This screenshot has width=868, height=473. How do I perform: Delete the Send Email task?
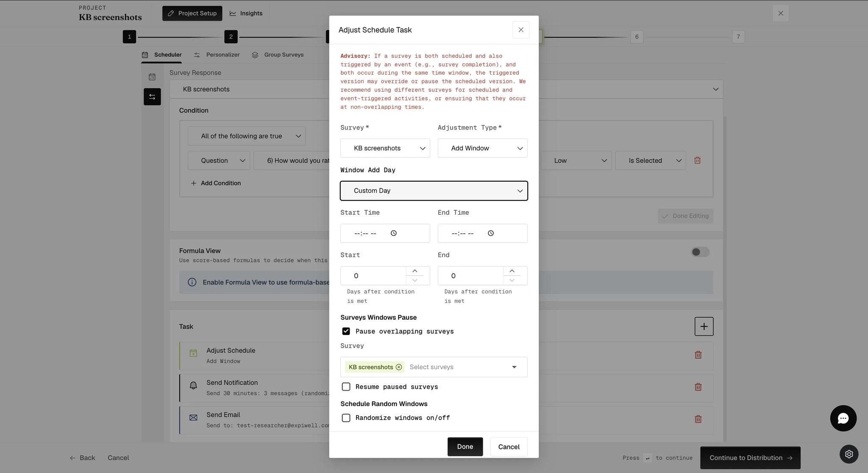tap(698, 419)
